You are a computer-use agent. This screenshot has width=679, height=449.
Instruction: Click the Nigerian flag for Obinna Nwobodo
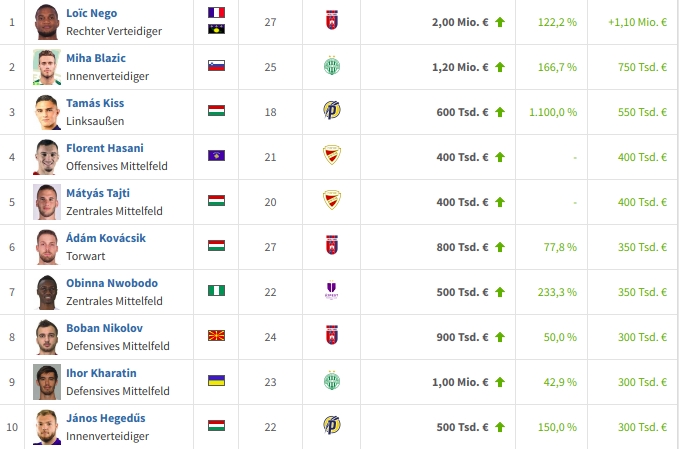tap(216, 291)
